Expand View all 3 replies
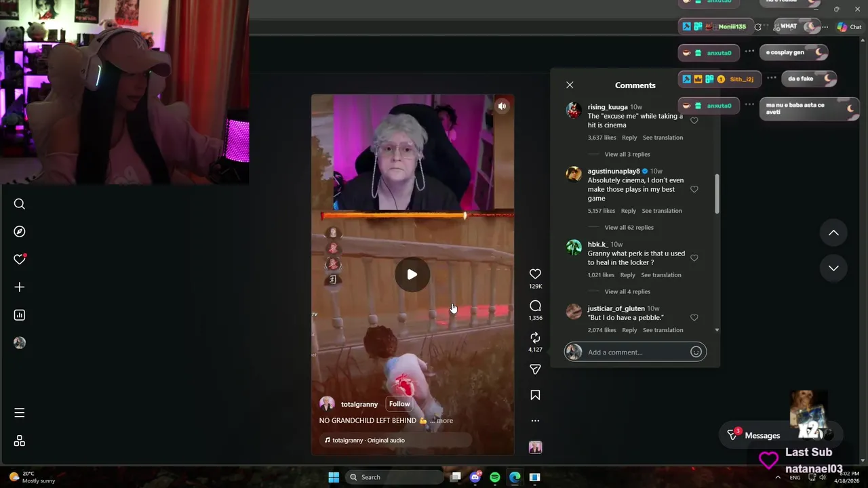The width and height of the screenshot is (868, 488). tap(627, 155)
